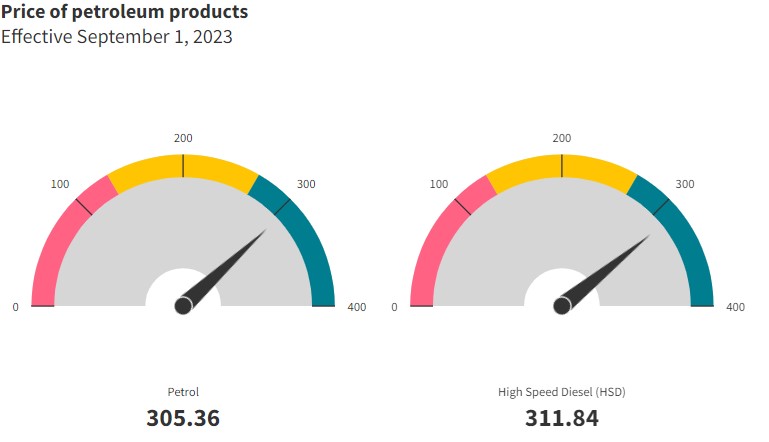Click the Petrol gauge needle

(225, 267)
